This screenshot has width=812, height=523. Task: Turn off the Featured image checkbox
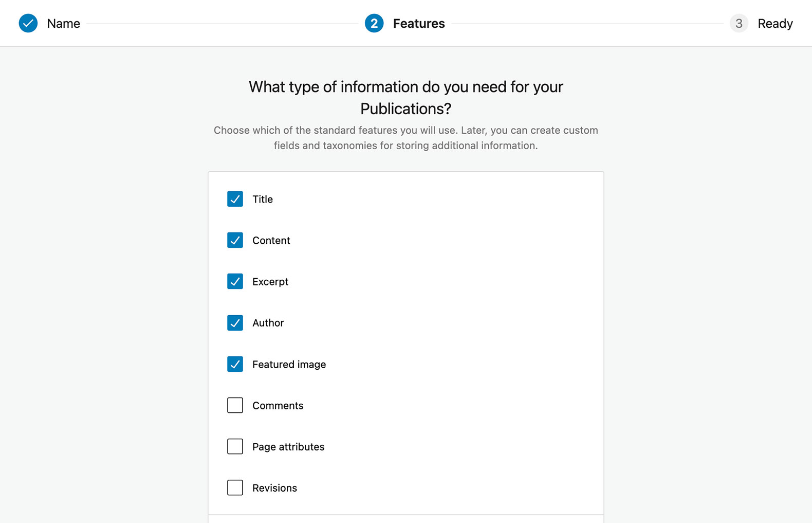(x=235, y=364)
